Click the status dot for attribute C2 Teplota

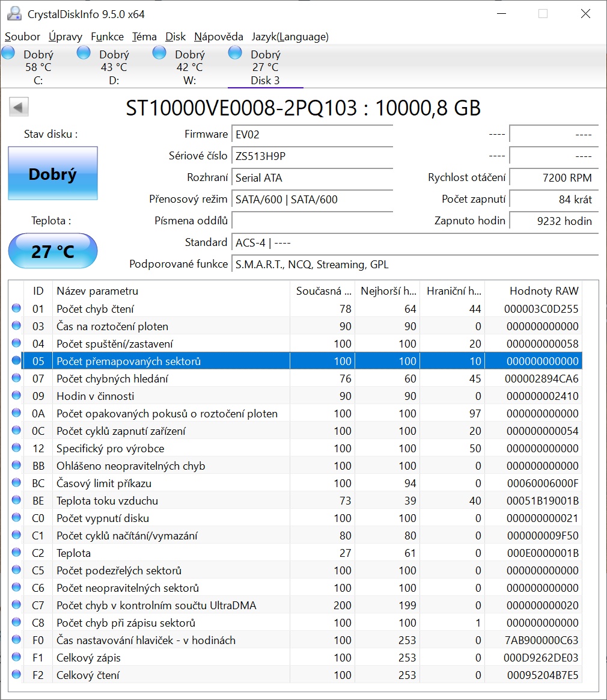(x=16, y=552)
